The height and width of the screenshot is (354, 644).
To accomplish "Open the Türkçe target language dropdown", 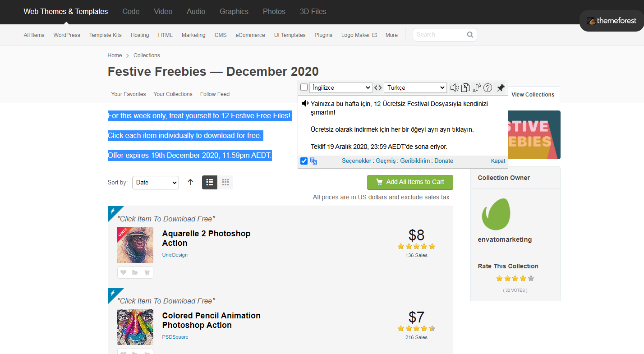I will click(415, 87).
